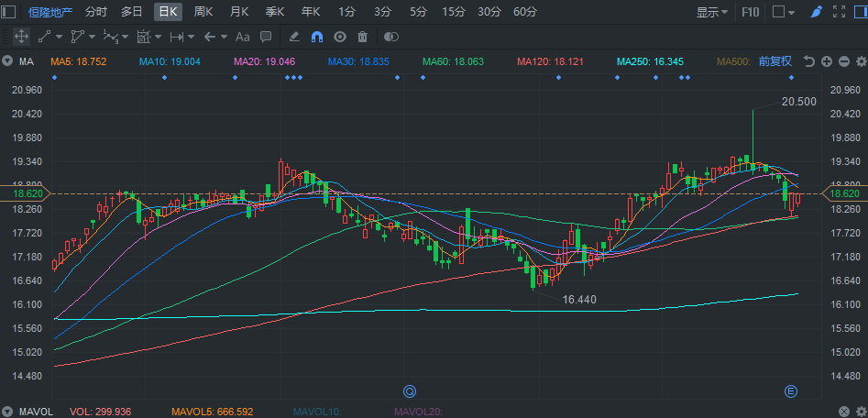Select the polygon shape drawing tool

point(78,37)
